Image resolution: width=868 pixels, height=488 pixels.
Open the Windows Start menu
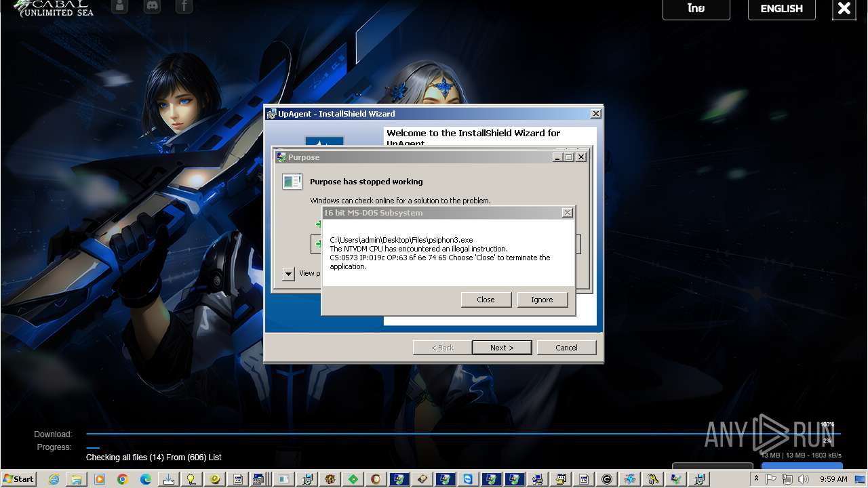tap(19, 479)
